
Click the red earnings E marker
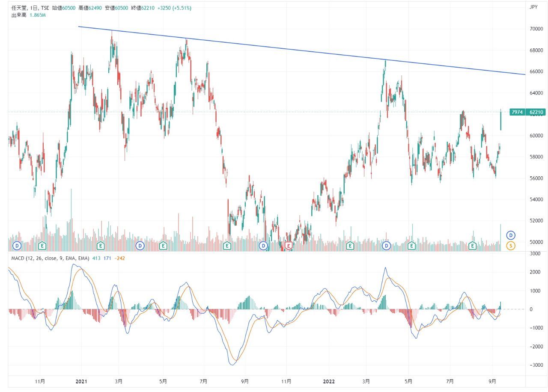click(x=289, y=246)
